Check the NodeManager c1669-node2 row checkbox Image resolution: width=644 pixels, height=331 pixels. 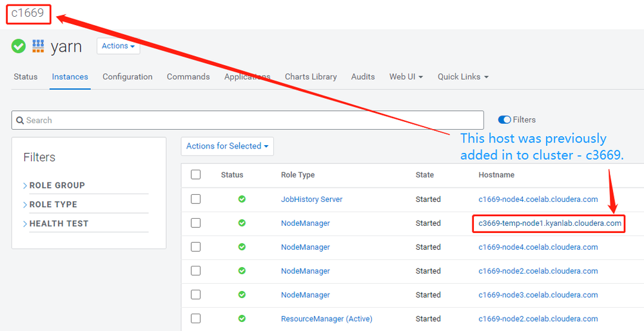pyautogui.click(x=196, y=270)
